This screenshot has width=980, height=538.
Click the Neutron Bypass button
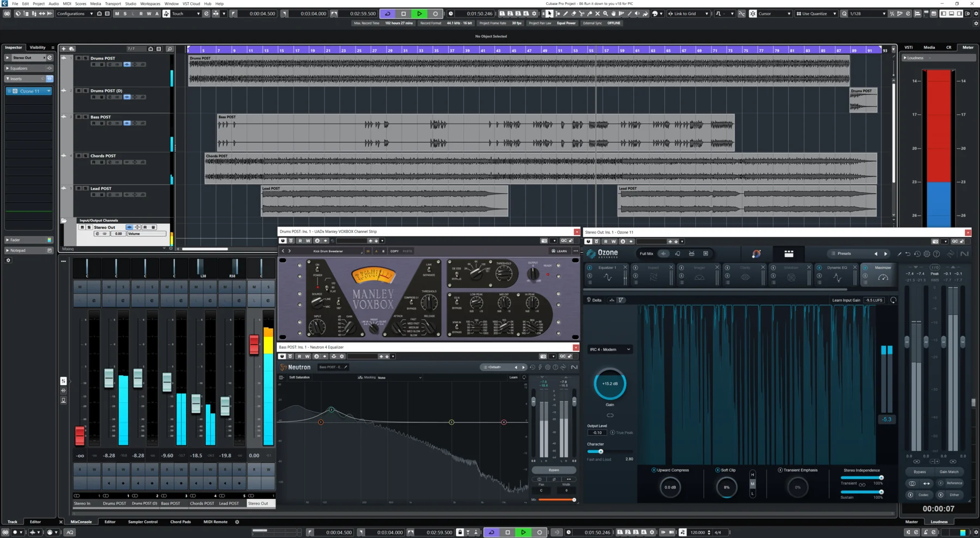pyautogui.click(x=554, y=470)
